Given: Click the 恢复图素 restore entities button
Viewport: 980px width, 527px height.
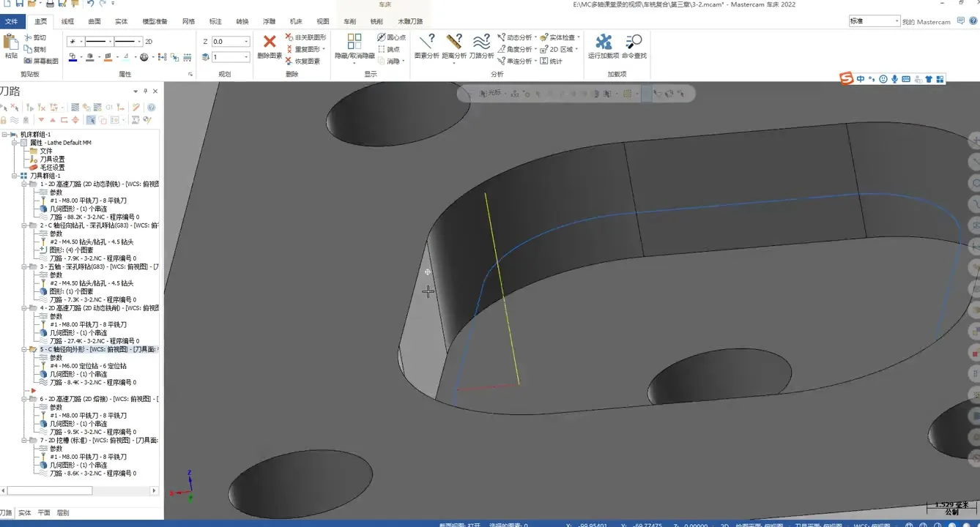Looking at the screenshot, I should 303,61.
